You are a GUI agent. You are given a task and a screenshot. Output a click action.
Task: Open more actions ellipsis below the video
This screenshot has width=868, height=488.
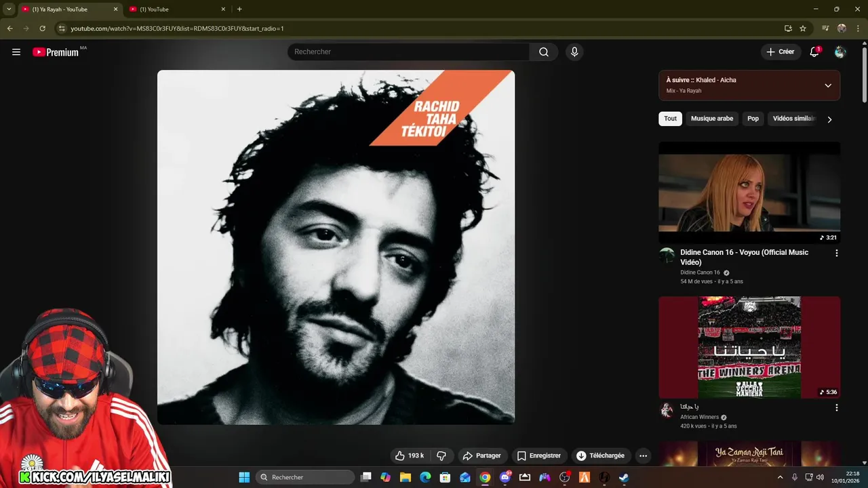(644, 455)
